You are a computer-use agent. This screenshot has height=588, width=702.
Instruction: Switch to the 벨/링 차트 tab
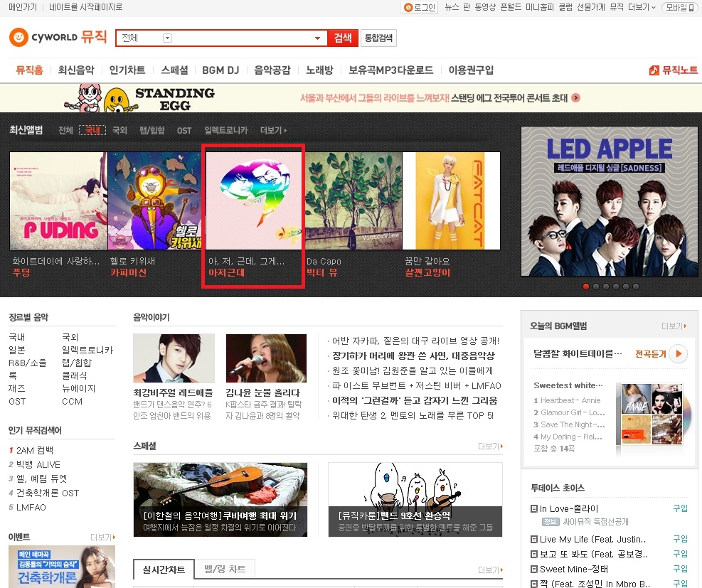[x=225, y=569]
